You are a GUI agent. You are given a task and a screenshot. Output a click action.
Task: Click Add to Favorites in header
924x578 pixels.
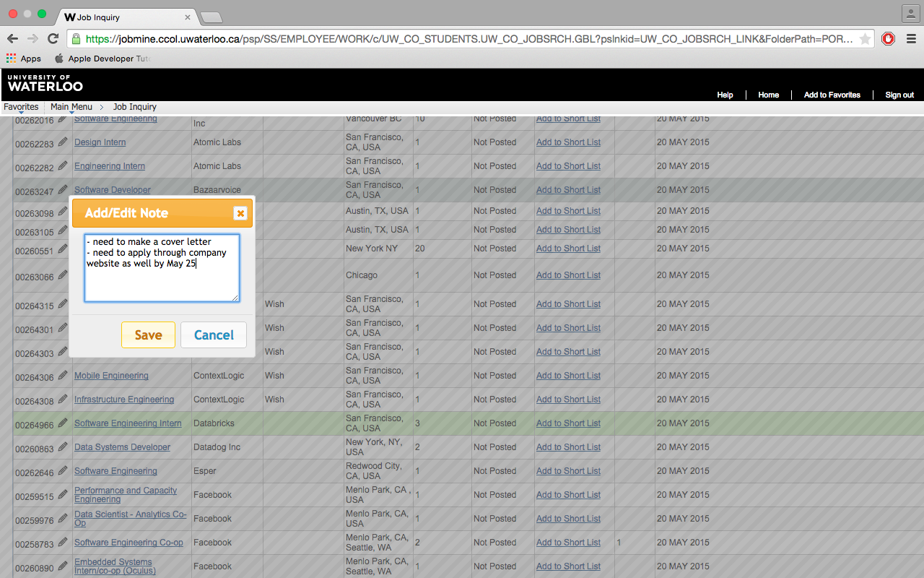coord(832,95)
